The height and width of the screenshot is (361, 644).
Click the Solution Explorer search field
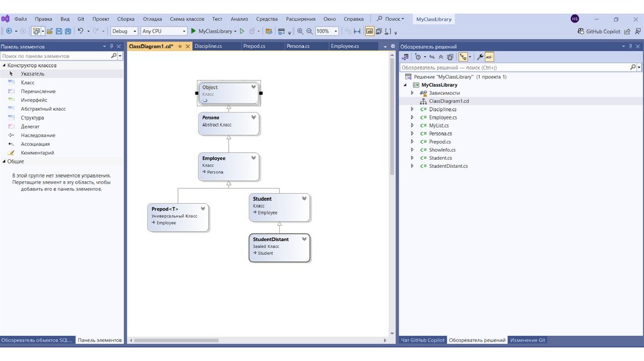515,67
